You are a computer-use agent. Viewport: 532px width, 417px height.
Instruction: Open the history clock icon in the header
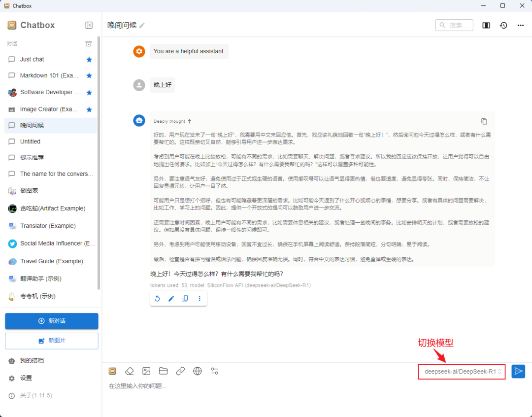(x=503, y=25)
